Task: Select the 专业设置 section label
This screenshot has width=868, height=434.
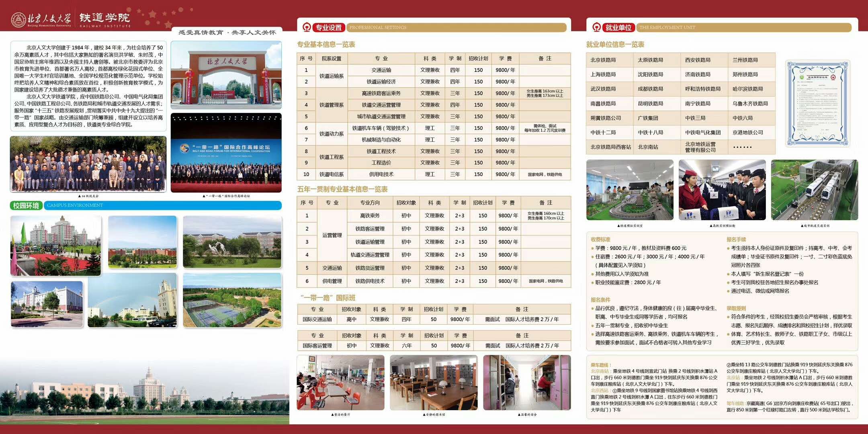Action: (x=328, y=27)
